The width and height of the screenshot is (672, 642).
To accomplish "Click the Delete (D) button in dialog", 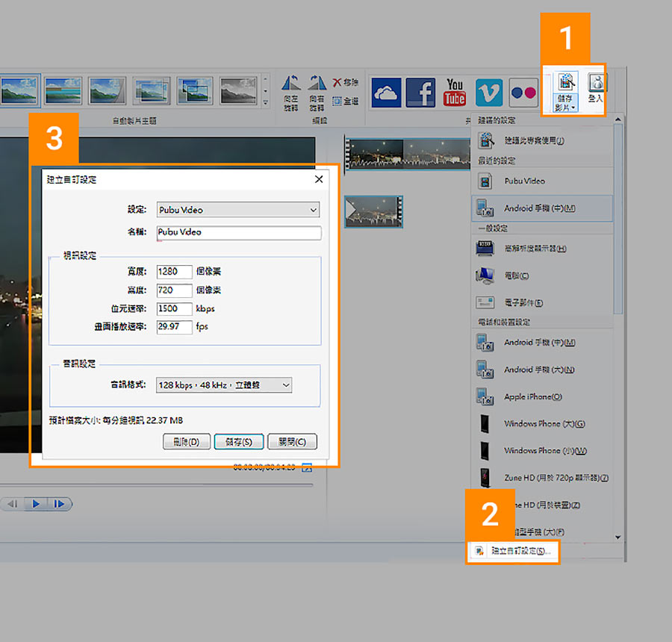I will pyautogui.click(x=187, y=441).
